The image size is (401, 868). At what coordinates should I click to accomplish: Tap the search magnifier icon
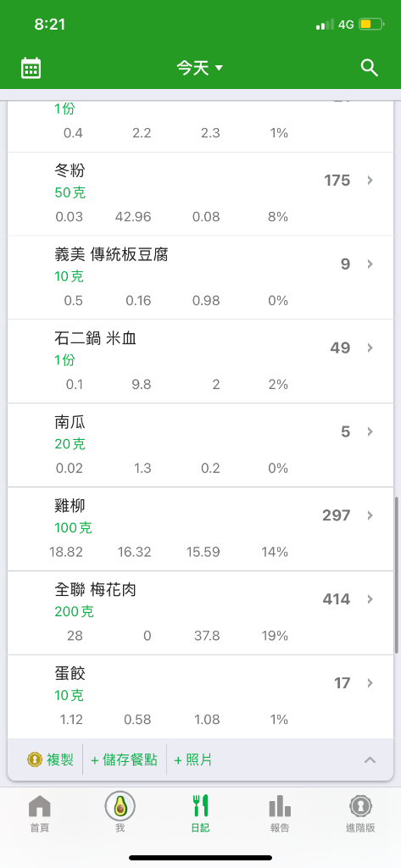(370, 68)
